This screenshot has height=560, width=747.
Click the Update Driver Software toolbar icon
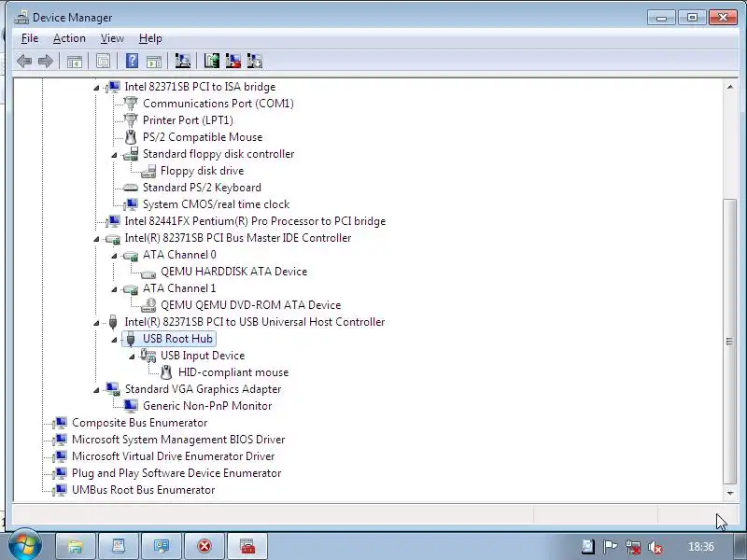212,61
